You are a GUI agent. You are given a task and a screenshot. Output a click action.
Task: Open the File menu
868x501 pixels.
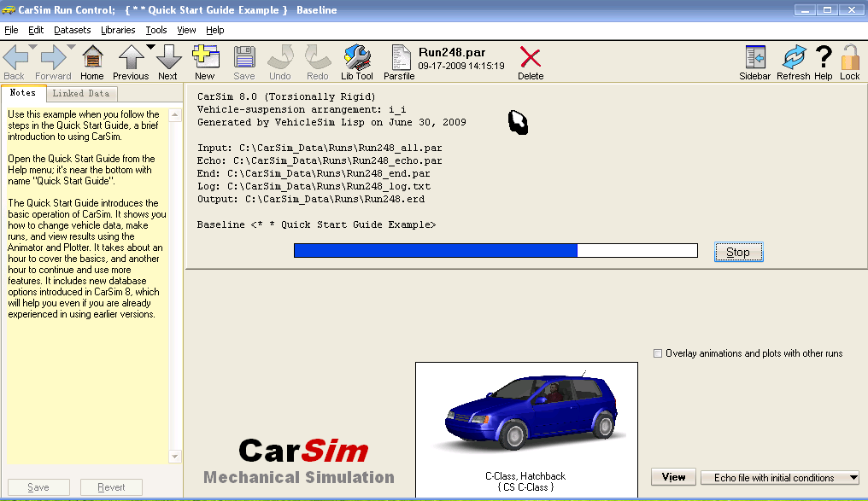11,30
